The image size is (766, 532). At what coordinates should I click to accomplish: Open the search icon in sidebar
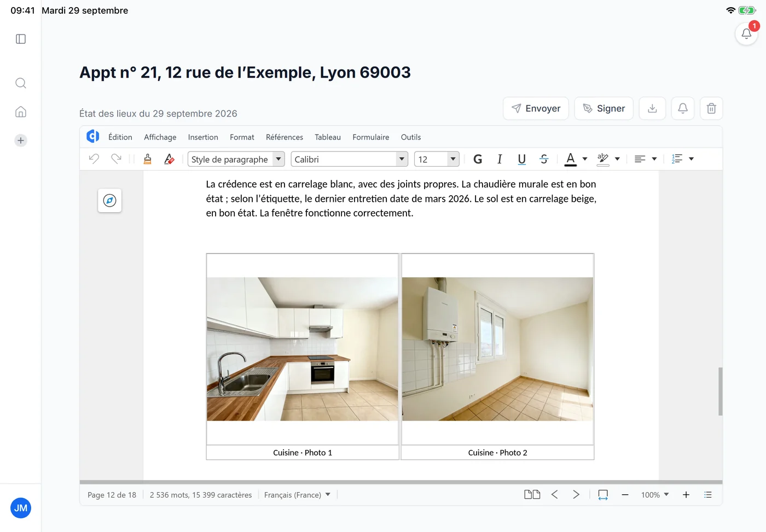tap(21, 83)
